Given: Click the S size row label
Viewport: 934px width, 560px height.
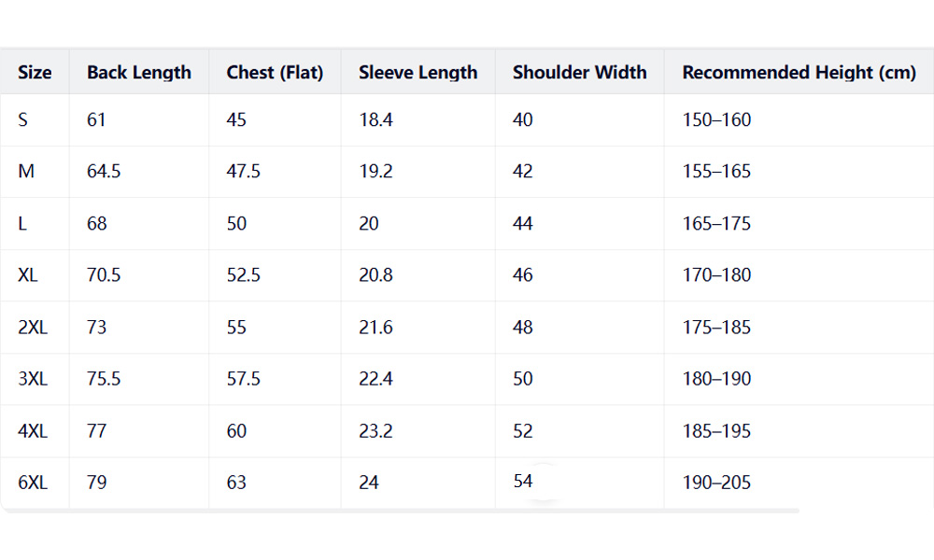Looking at the screenshot, I should (x=23, y=119).
